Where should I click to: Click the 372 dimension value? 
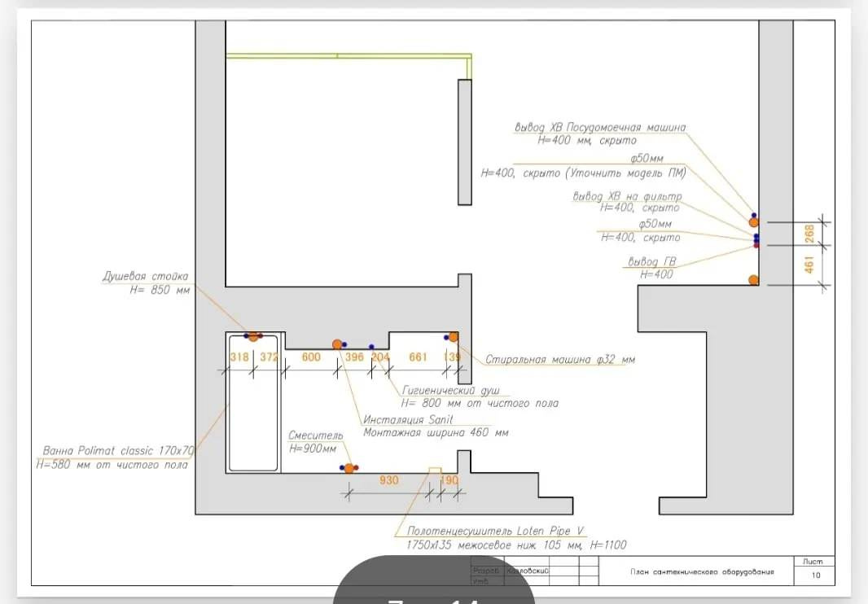tap(269, 357)
